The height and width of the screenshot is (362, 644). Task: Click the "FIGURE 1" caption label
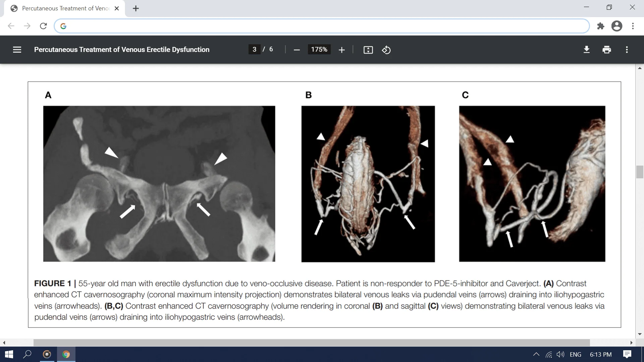53,284
